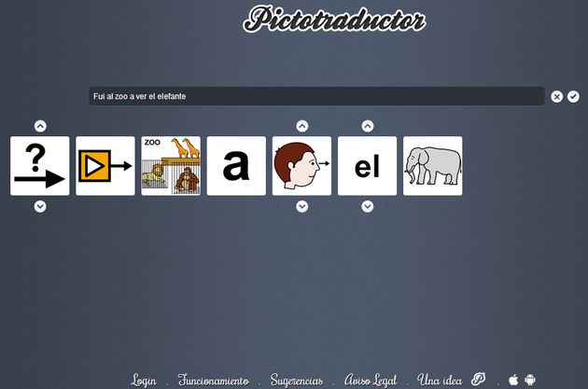Open the Sugerencias link

tap(297, 381)
